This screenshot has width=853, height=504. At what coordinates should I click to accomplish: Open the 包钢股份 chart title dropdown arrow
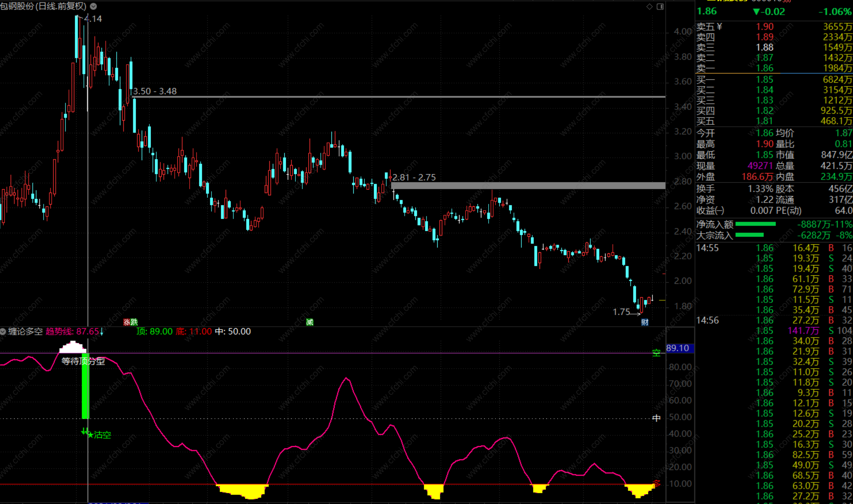(93, 6)
